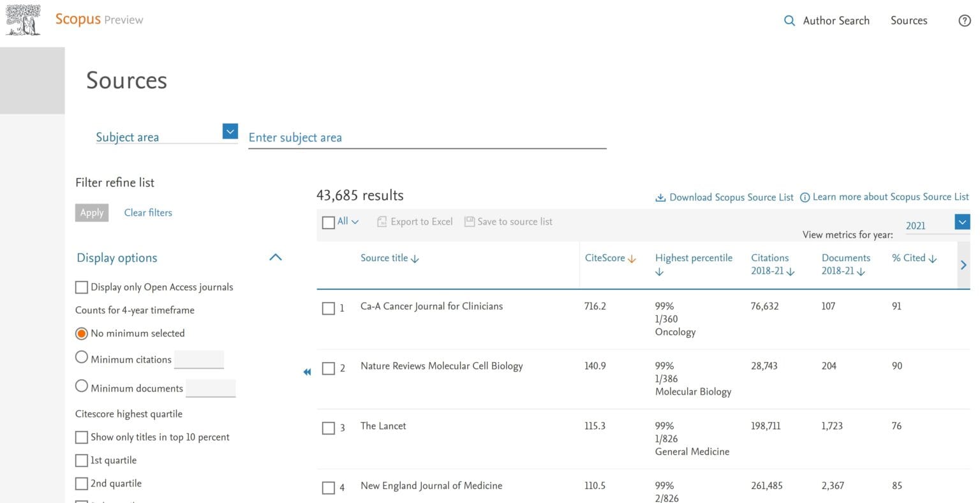The height and width of the screenshot is (503, 980).
Task: Select No minimum selected radio button
Action: pyautogui.click(x=82, y=333)
